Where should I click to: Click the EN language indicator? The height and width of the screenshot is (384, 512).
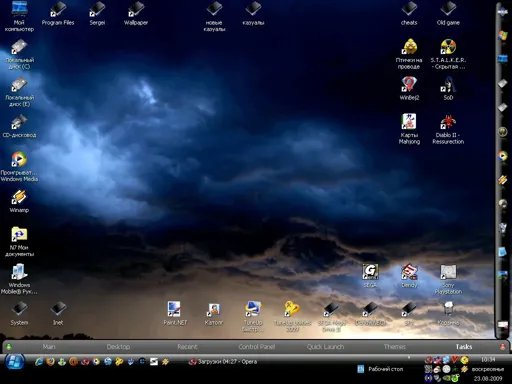click(x=360, y=369)
